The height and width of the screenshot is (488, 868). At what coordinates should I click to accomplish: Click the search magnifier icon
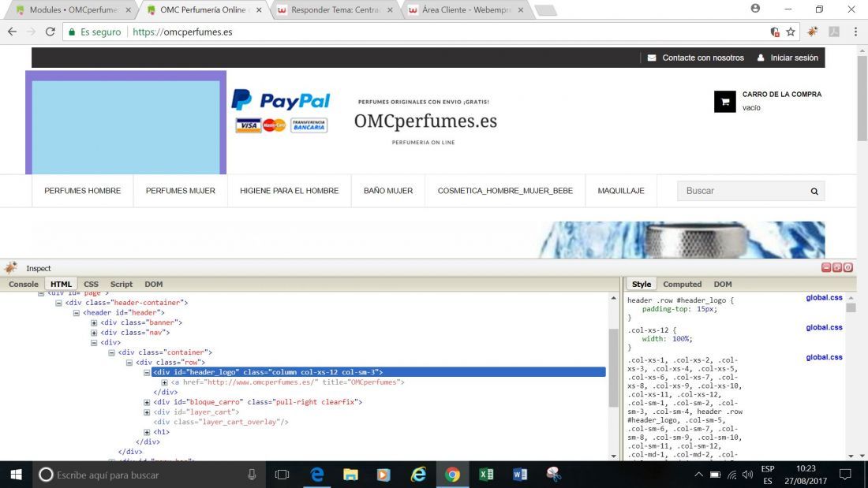pos(814,191)
